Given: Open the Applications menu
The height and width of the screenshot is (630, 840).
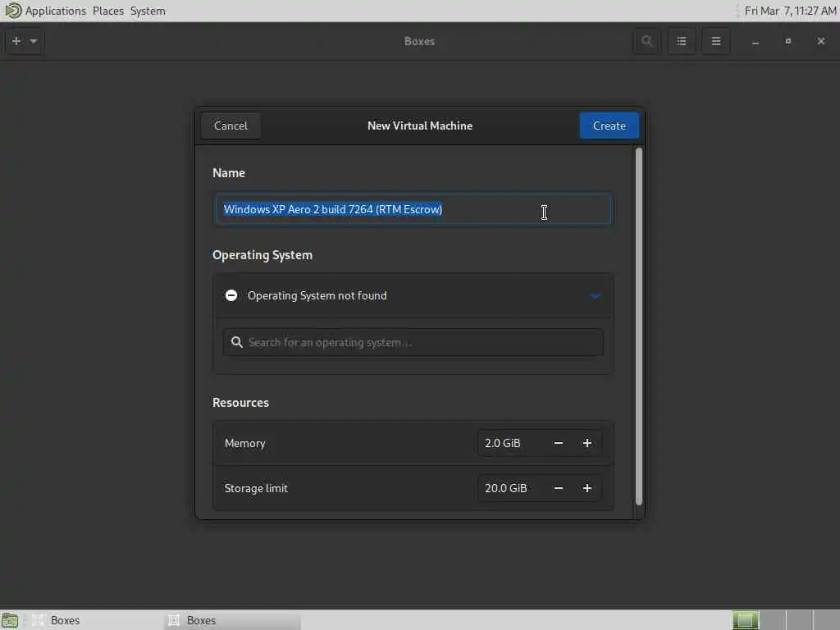Looking at the screenshot, I should (x=56, y=11).
